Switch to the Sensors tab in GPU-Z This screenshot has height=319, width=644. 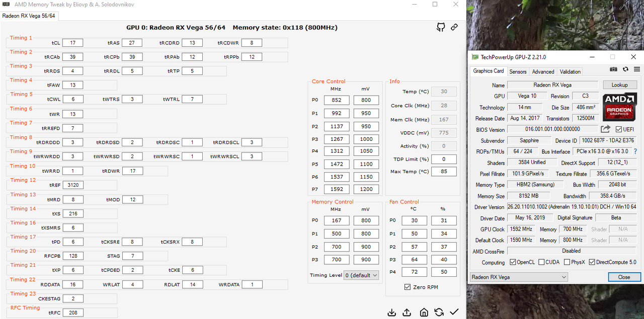[518, 71]
